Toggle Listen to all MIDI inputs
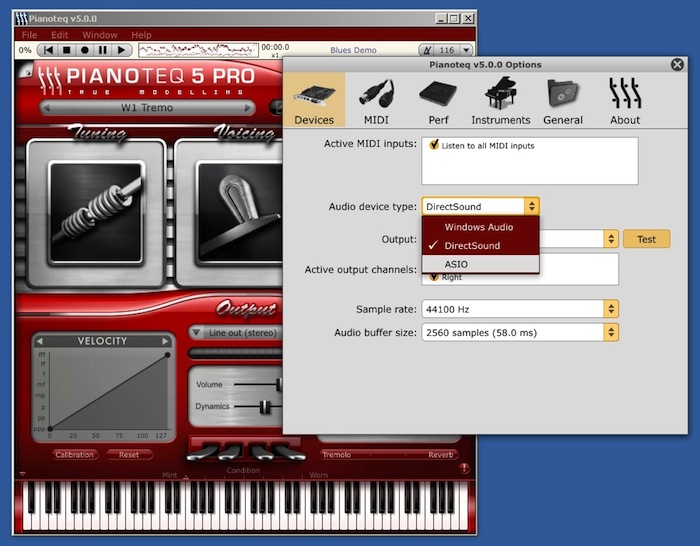 pyautogui.click(x=433, y=145)
